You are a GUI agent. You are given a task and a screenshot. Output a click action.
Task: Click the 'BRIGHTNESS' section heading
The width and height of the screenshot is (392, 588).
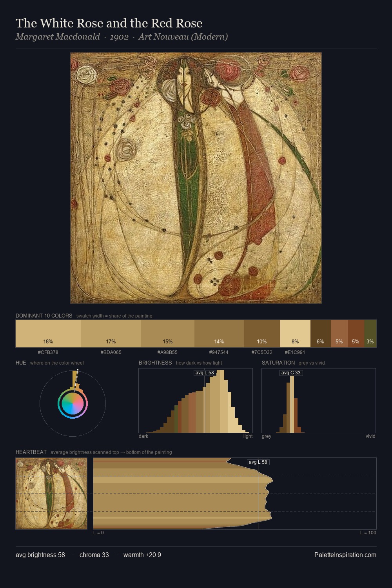click(x=155, y=363)
